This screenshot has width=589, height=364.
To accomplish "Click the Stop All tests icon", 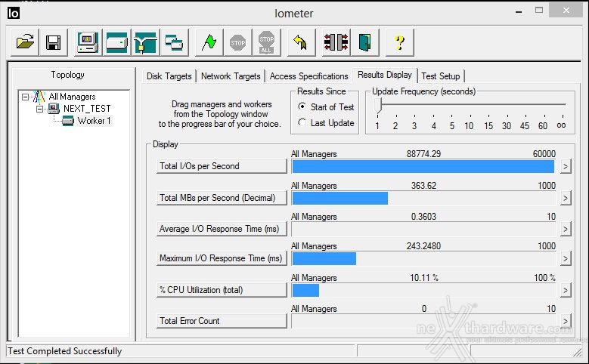I will click(266, 42).
